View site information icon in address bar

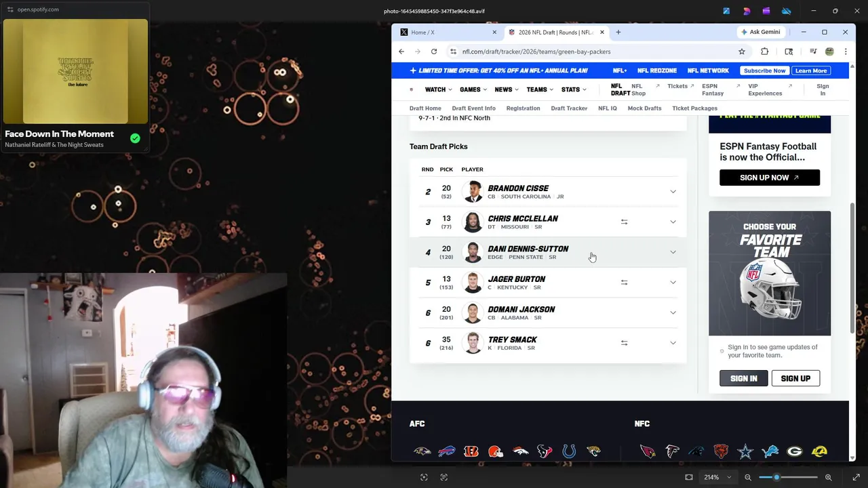453,52
